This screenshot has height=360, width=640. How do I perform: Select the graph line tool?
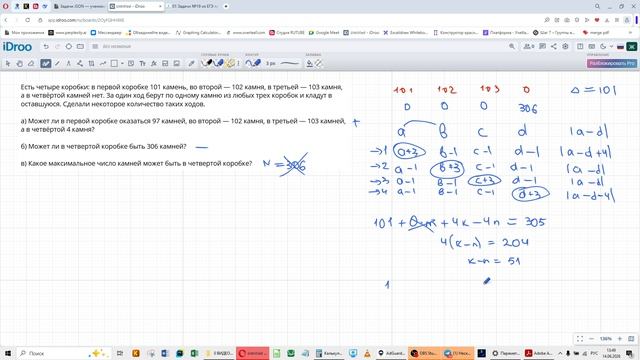pyautogui.click(x=103, y=63)
